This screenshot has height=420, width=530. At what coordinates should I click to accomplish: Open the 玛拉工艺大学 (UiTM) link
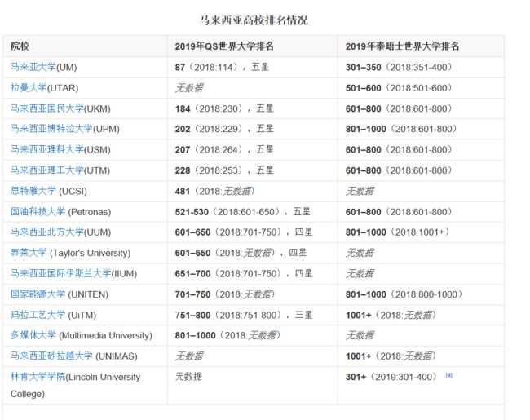click(x=38, y=315)
